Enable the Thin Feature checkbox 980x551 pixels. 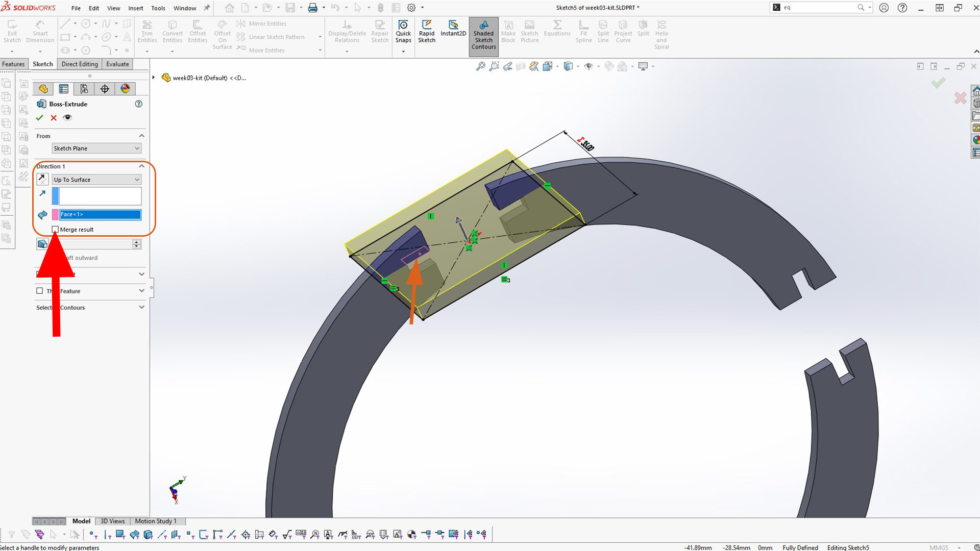40,291
